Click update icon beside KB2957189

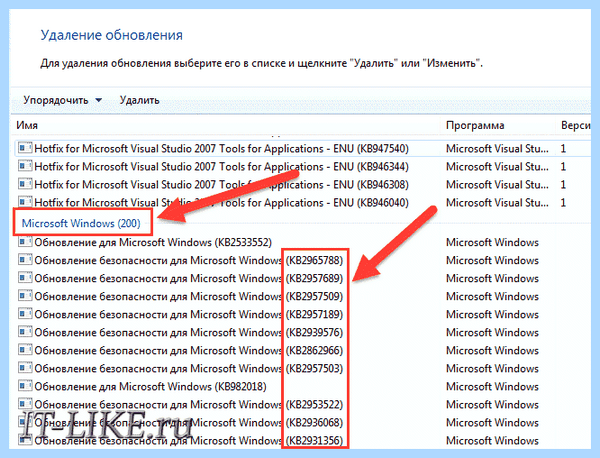coord(25,313)
